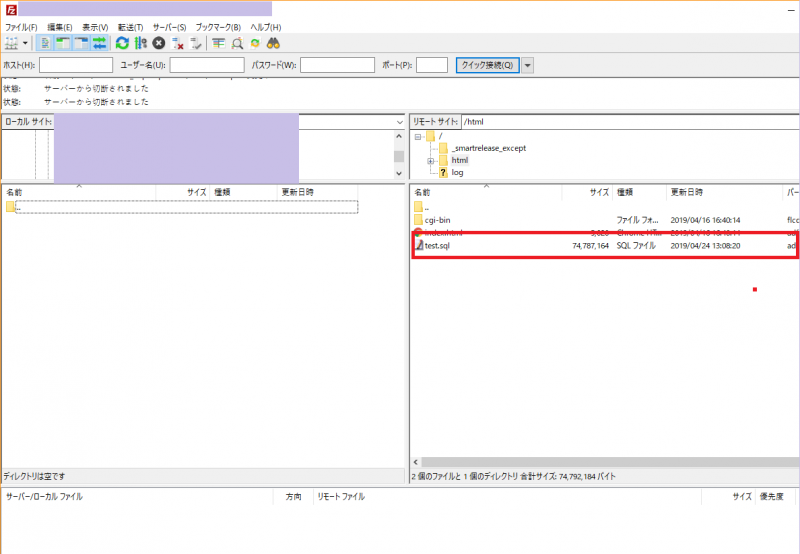800x554 pixels.
Task: Open the quick connect history dropdown
Action: pyautogui.click(x=528, y=65)
